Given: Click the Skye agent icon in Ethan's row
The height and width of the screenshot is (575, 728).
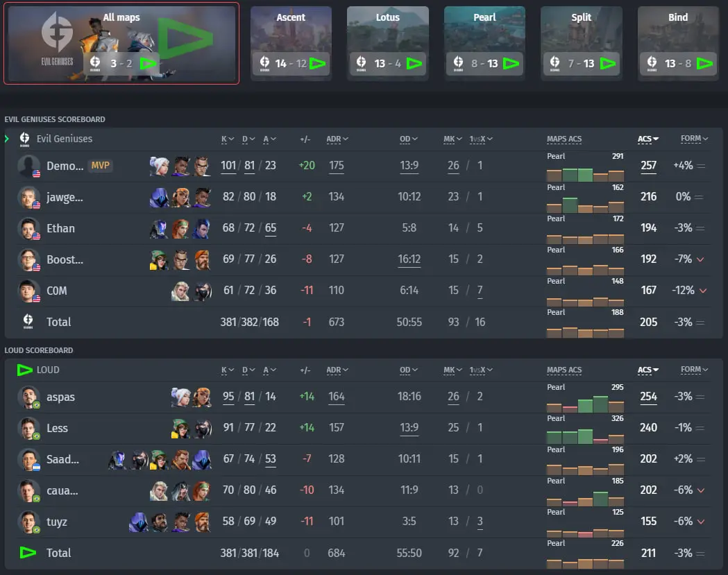Looking at the screenshot, I should (x=180, y=228).
